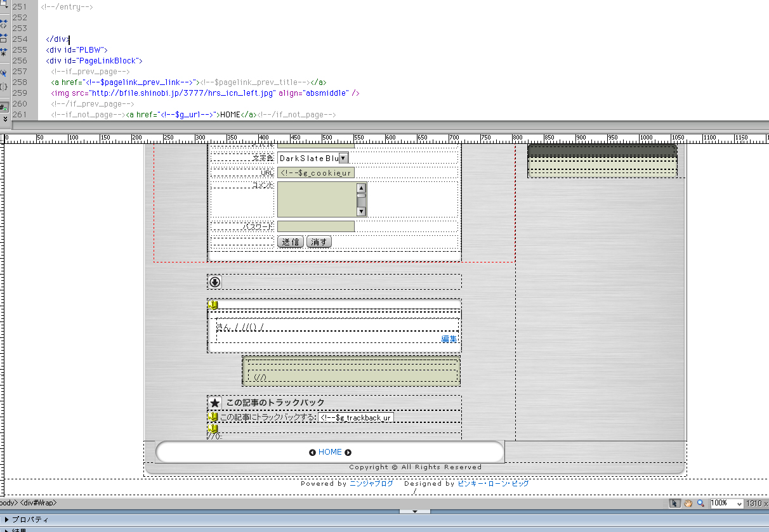The image size is (769, 532).
Task: Click code line 255 div id PLBW
Action: 77,49
